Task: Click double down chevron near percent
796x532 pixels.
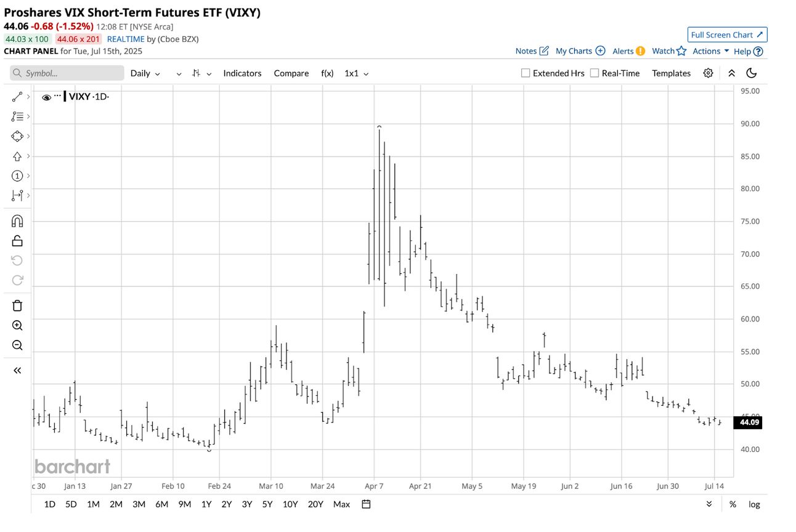Action: (x=710, y=504)
